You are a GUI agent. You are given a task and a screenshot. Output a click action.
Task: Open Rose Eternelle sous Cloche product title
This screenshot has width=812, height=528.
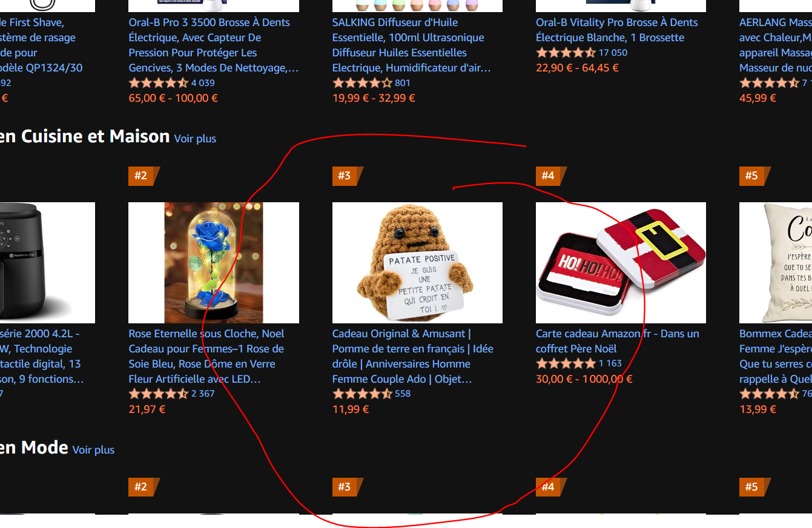click(206, 356)
